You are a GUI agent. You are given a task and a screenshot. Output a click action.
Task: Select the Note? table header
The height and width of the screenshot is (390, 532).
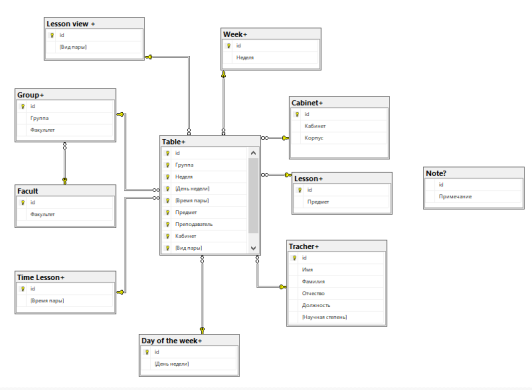point(474,173)
